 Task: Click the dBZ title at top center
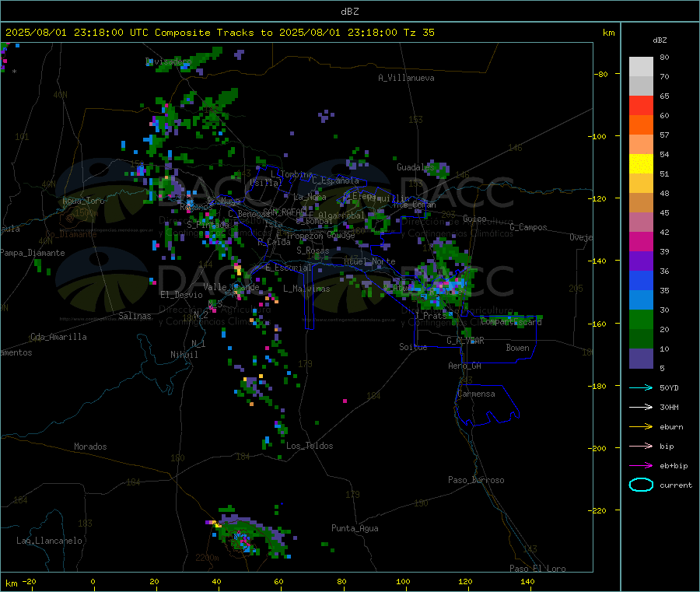pyautogui.click(x=349, y=11)
